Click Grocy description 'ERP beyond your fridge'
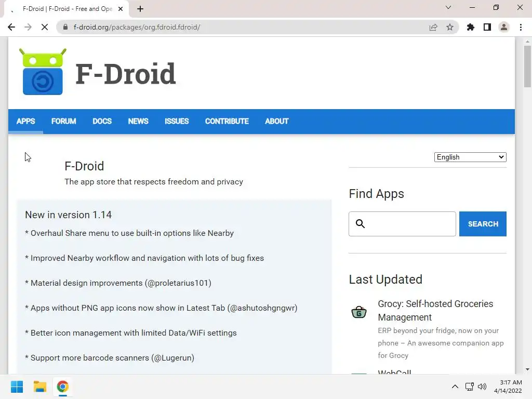The image size is (532, 399). pos(441,343)
